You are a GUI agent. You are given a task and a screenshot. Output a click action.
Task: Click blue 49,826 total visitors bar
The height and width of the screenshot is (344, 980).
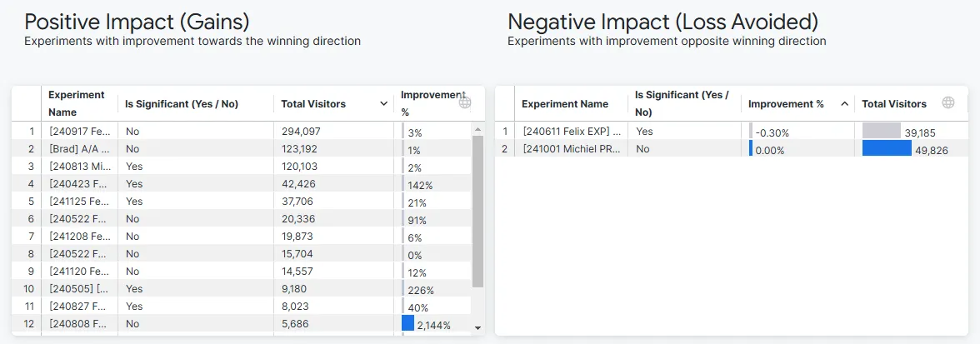[x=887, y=148]
